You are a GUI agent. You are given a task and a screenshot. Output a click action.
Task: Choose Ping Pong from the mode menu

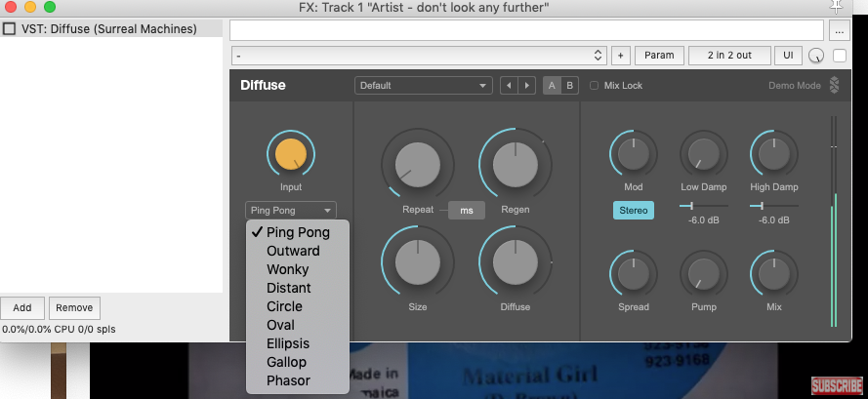(298, 232)
